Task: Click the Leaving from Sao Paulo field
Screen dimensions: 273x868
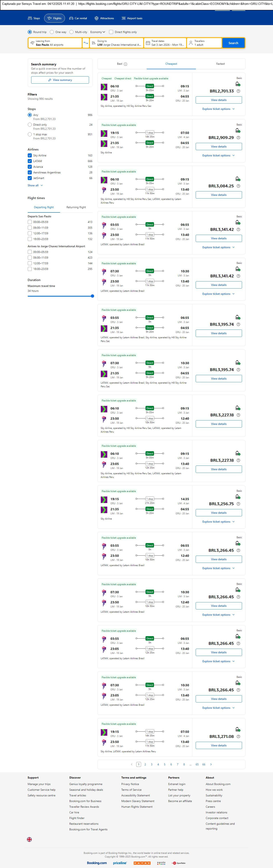Action: [55, 43]
